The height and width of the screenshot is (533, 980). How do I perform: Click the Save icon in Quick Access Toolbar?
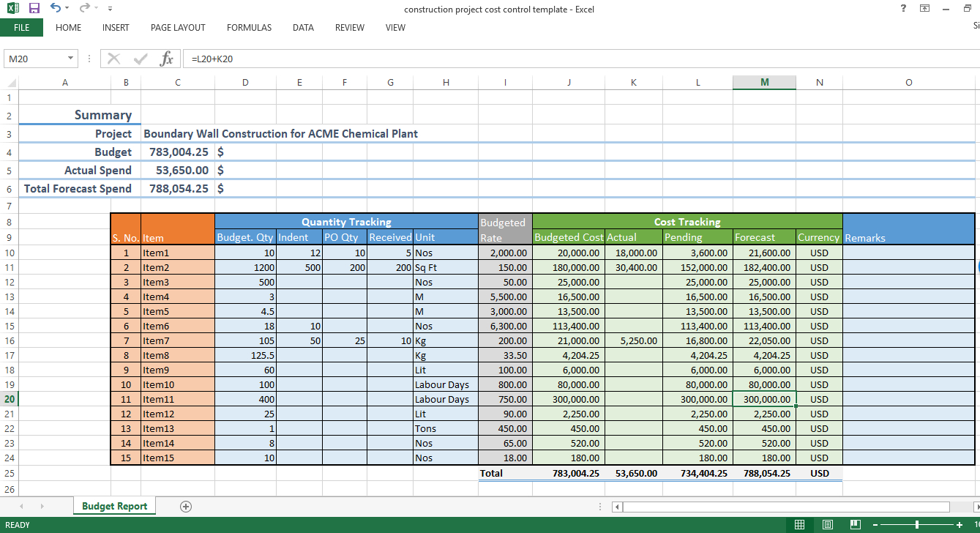(x=33, y=8)
